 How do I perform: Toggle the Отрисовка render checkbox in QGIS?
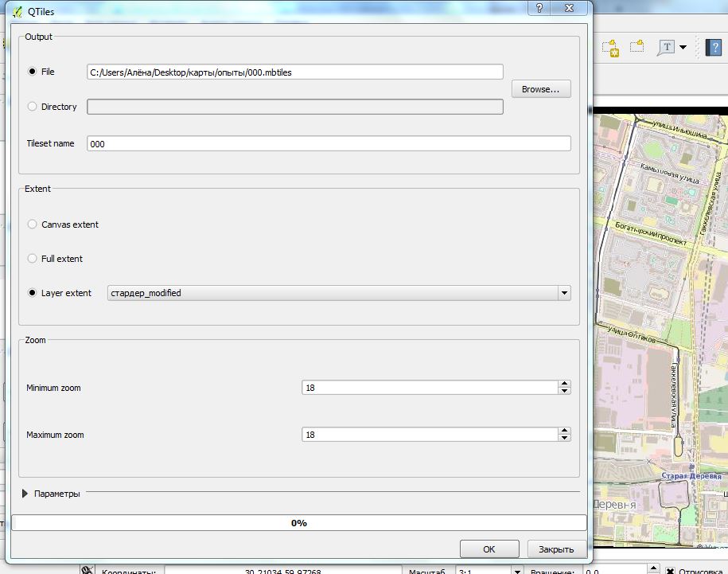(670, 571)
